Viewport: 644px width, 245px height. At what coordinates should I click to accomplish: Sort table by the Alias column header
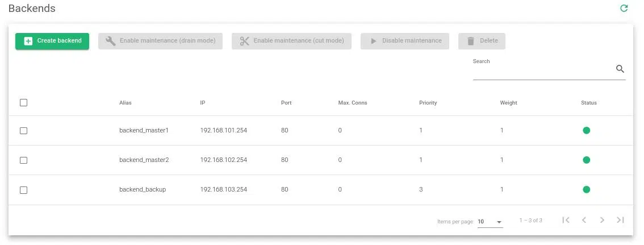click(x=126, y=103)
